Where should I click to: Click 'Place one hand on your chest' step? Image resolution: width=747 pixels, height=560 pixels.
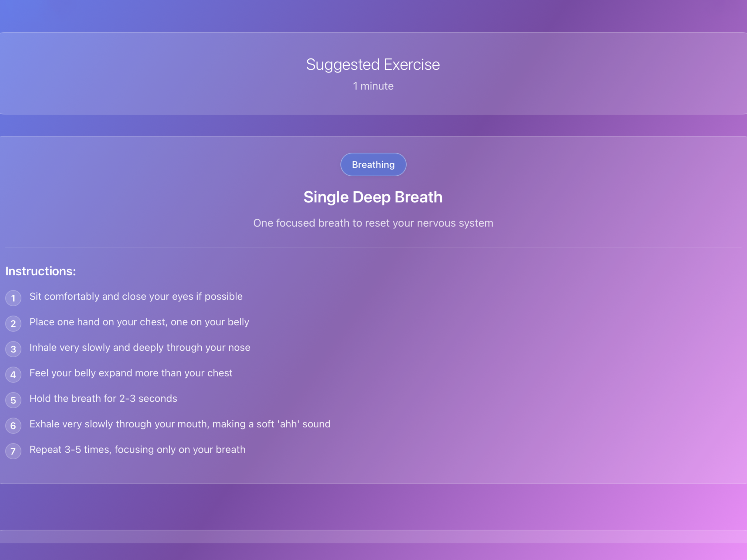point(139,322)
